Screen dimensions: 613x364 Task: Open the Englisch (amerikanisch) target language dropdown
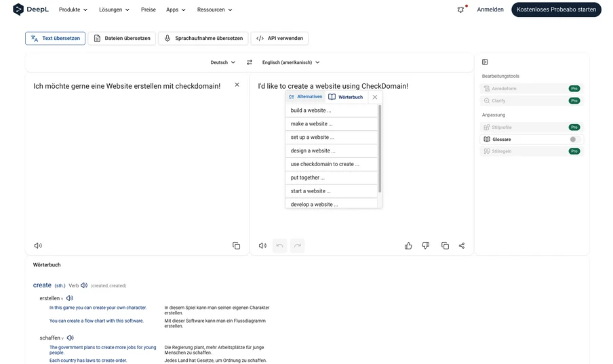click(291, 62)
